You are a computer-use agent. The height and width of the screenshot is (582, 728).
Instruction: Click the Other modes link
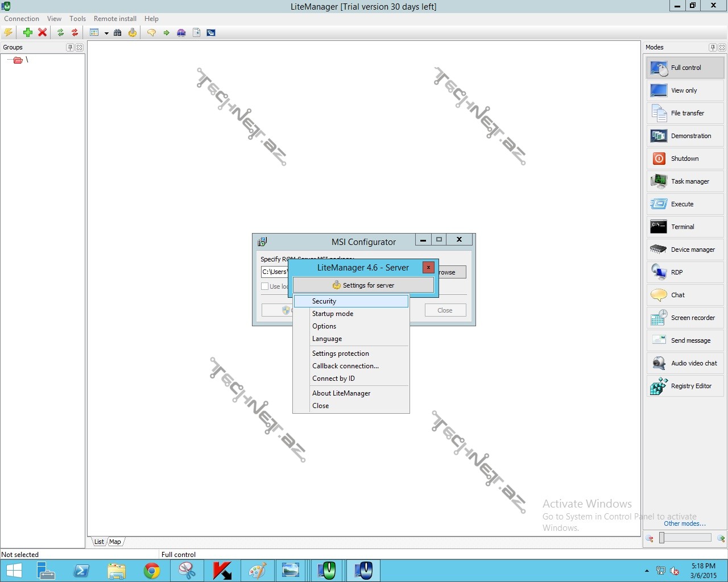pyautogui.click(x=684, y=523)
